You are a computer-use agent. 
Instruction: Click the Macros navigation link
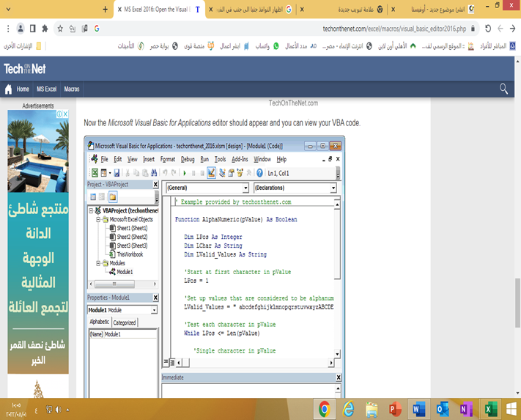pyautogui.click(x=72, y=89)
